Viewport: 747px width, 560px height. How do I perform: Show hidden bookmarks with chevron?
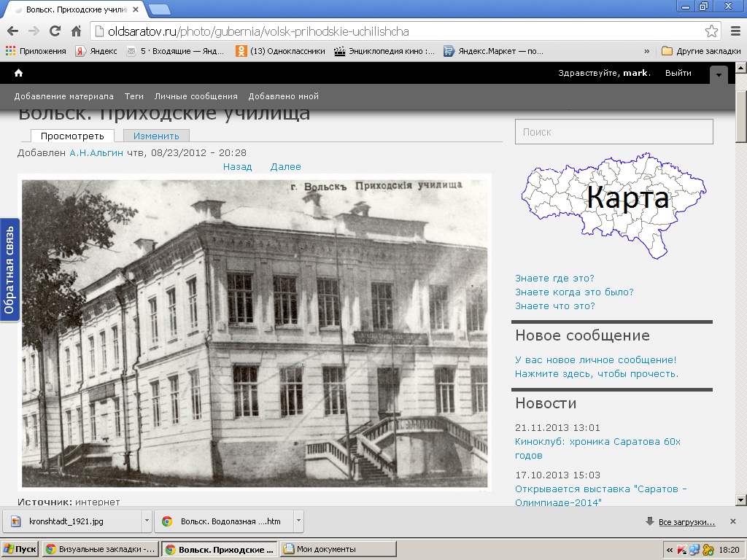coord(646,51)
